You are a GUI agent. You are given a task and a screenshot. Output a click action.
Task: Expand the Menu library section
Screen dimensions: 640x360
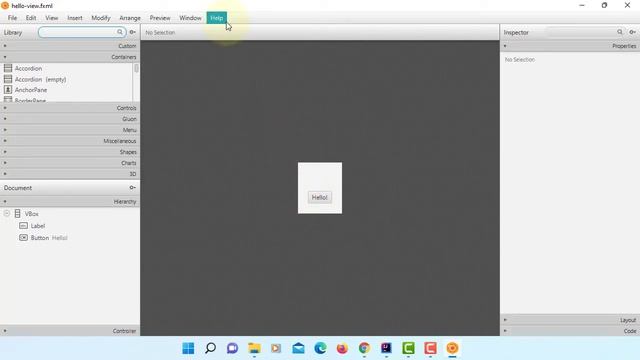point(70,130)
